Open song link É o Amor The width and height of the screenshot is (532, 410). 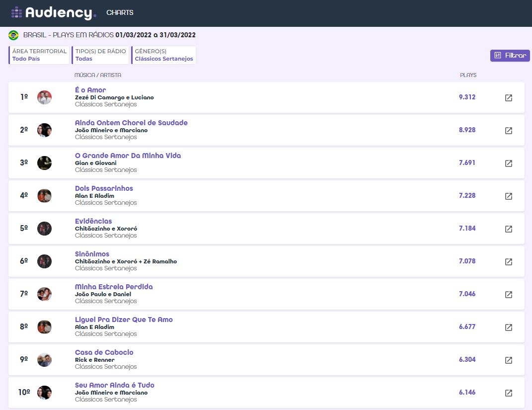[90, 90]
